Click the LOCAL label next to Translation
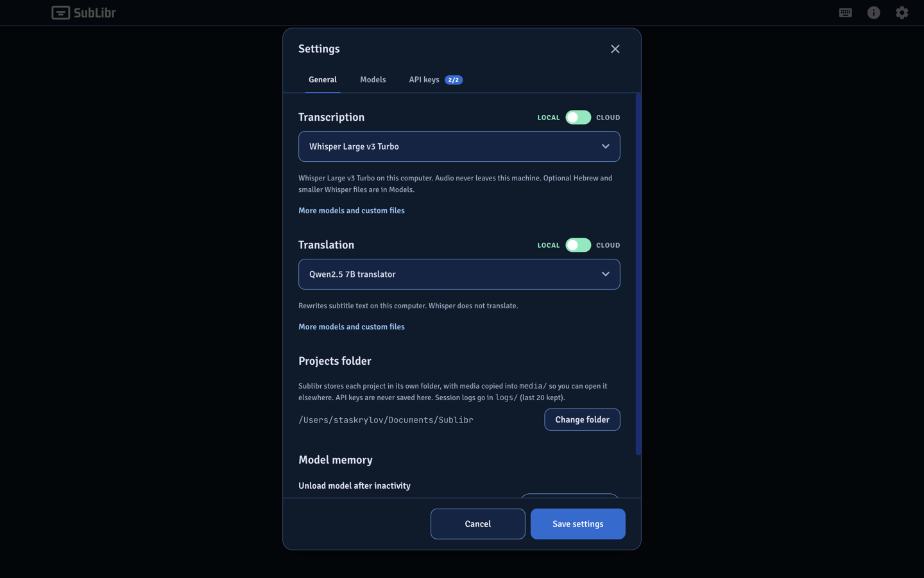 tap(548, 245)
